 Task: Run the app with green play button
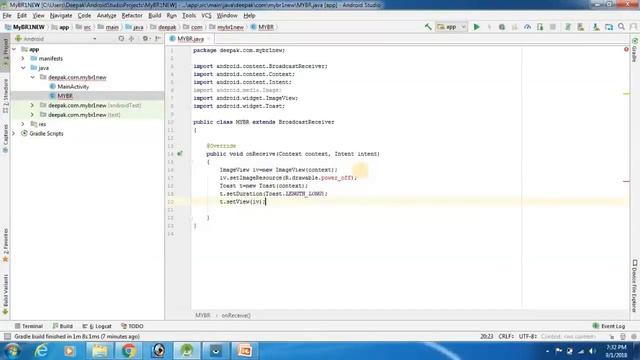coord(476,27)
